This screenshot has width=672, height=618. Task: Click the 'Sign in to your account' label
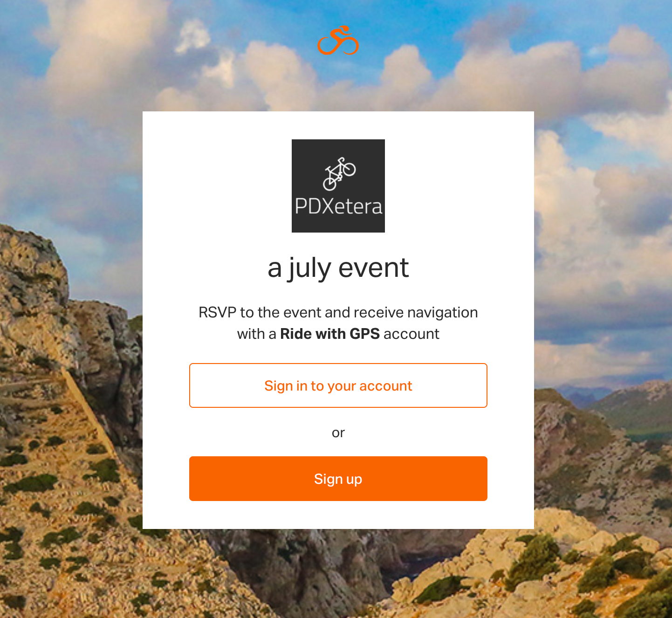(338, 386)
